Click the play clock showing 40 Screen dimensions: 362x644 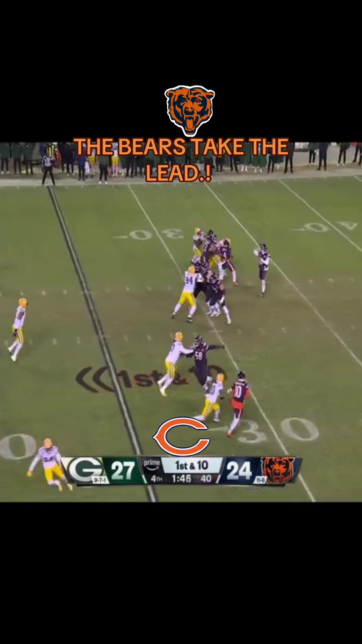[206, 479]
